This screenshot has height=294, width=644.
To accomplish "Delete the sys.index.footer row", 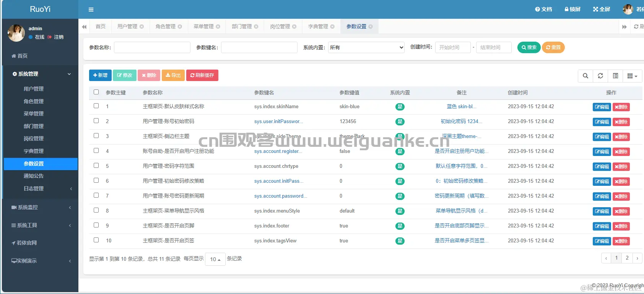I will (x=621, y=226).
